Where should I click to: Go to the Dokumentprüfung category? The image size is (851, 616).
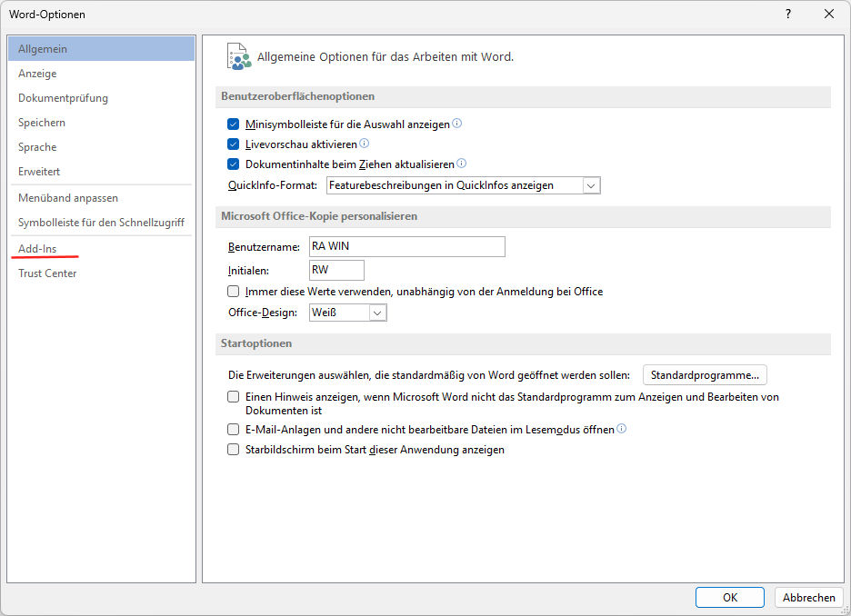pos(63,98)
